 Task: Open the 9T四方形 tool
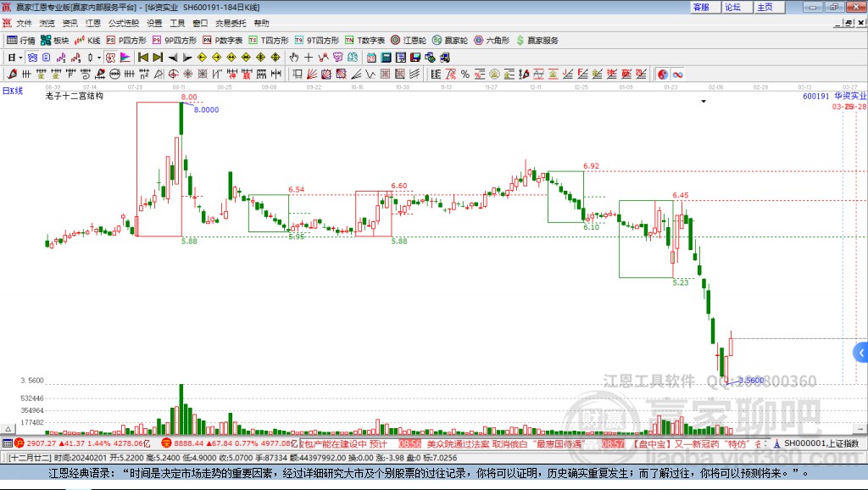317,41
